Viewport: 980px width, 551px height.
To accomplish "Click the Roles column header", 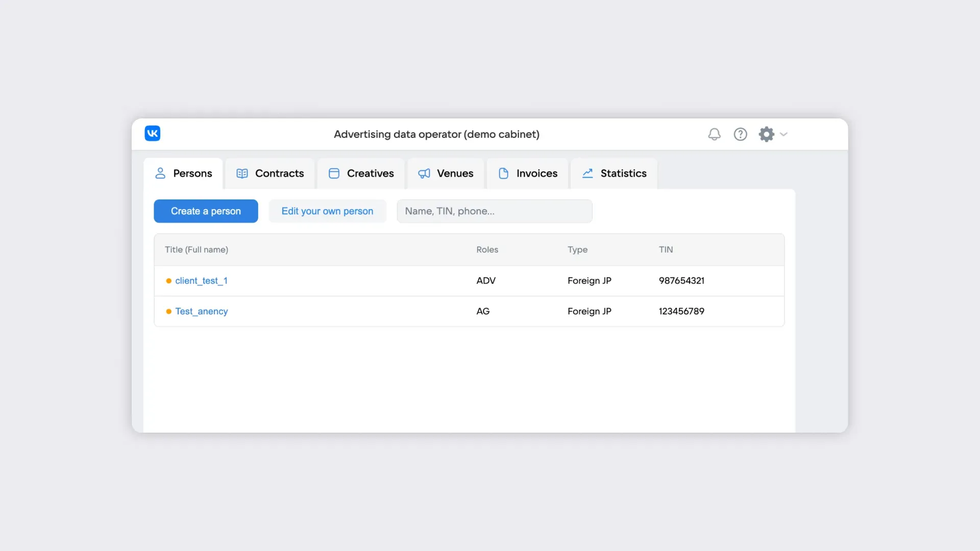I will [487, 249].
